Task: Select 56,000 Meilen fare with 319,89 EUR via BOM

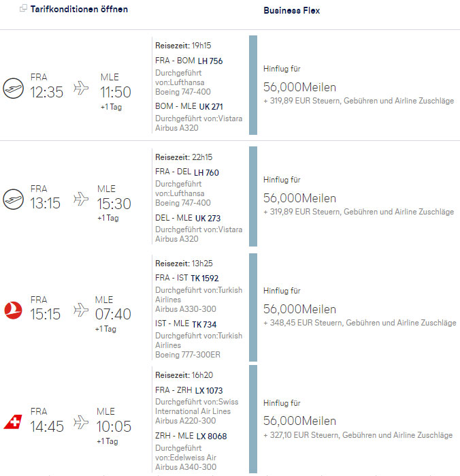Action: tap(359, 85)
